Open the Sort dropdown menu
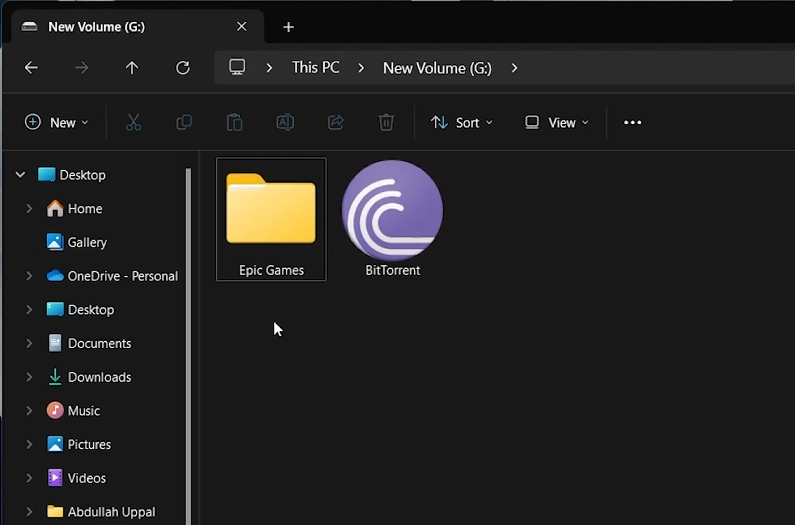The width and height of the screenshot is (795, 525). click(x=461, y=122)
